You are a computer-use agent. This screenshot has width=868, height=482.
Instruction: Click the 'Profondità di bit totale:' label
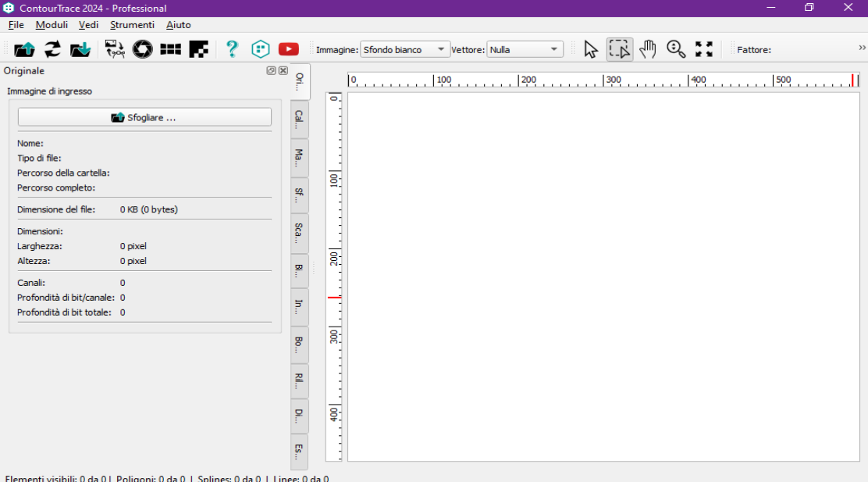point(64,312)
